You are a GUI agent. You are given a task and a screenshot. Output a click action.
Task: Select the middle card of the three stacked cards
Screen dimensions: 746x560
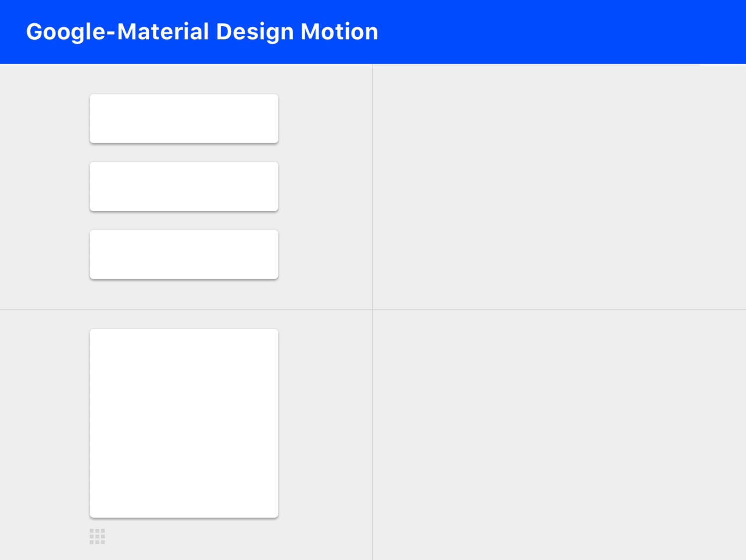[184, 187]
